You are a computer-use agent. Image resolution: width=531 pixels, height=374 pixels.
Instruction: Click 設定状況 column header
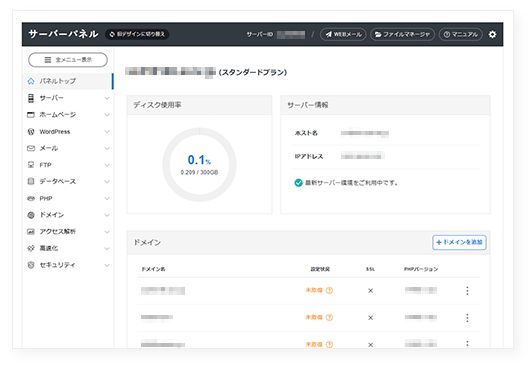point(320,269)
